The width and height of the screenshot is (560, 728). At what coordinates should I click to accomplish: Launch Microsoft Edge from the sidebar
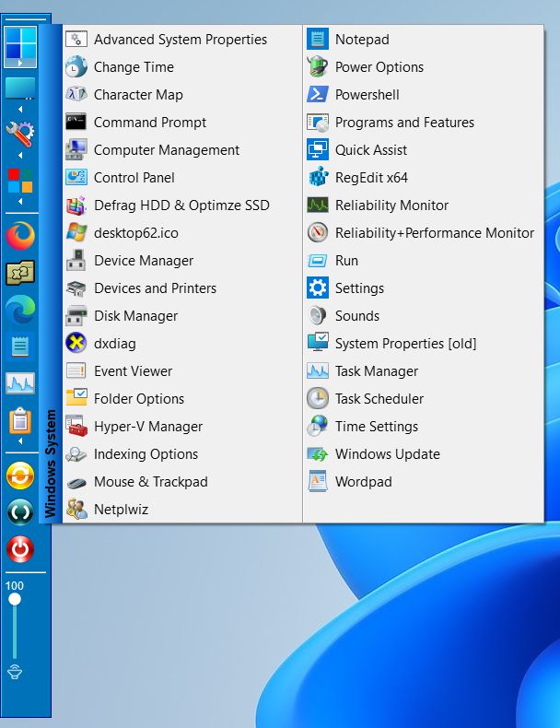[x=20, y=311]
